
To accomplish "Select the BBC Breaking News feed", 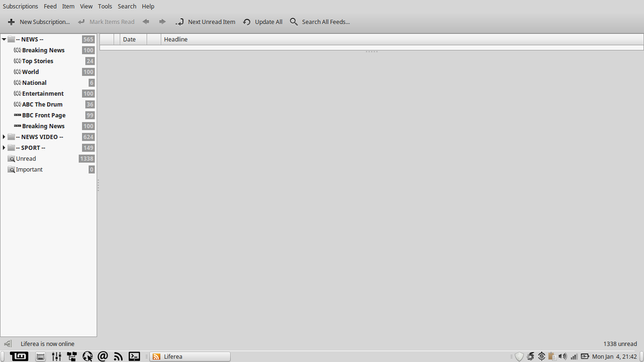I will point(49,126).
